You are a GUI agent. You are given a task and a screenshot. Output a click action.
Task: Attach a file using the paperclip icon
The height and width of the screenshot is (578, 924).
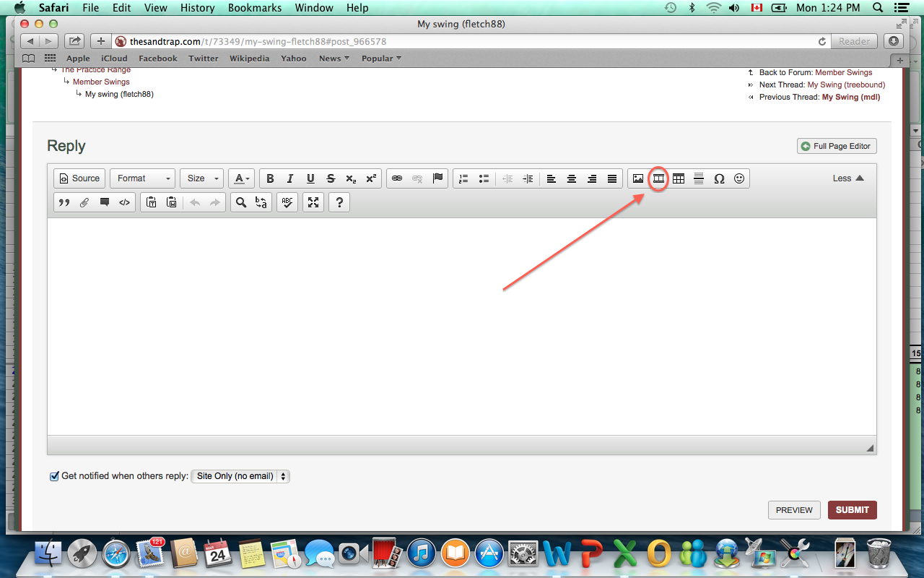click(84, 203)
